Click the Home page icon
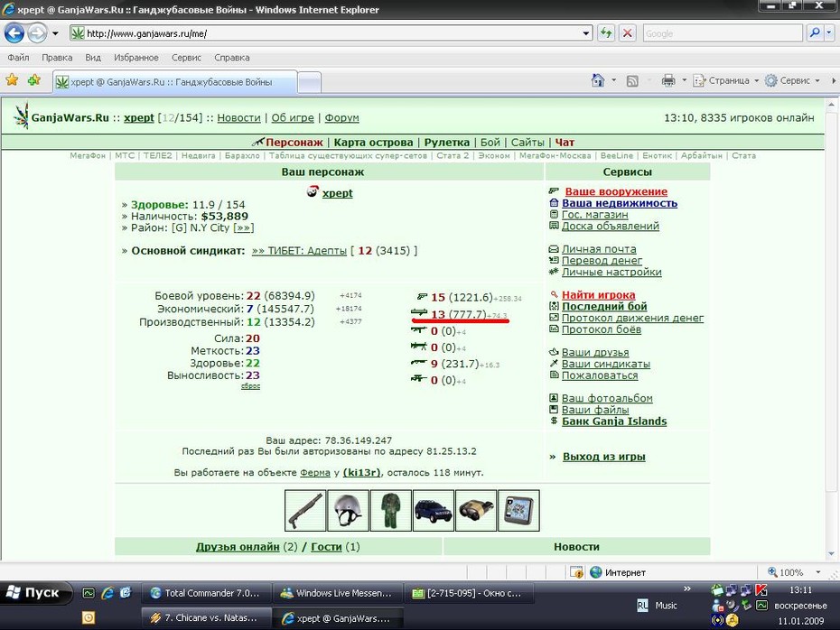This screenshot has width=840, height=630. point(598,80)
